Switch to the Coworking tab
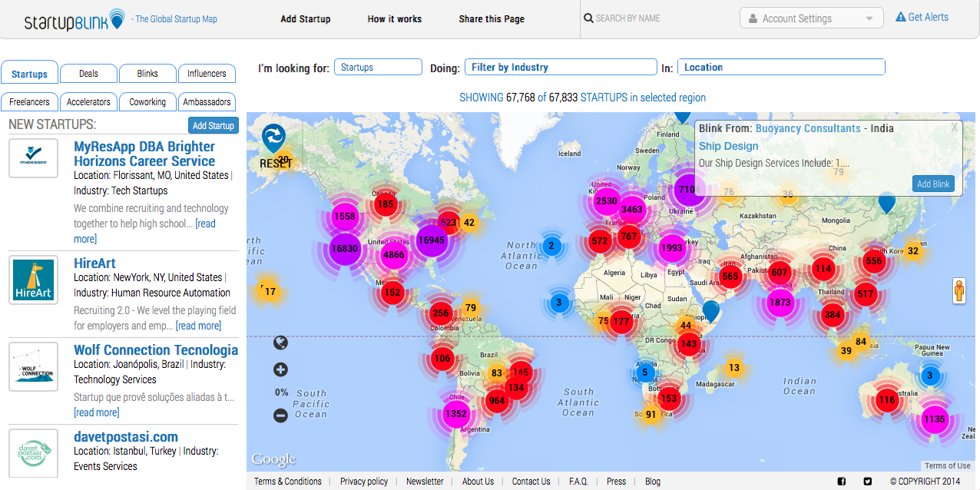This screenshot has width=980, height=490. click(x=147, y=102)
